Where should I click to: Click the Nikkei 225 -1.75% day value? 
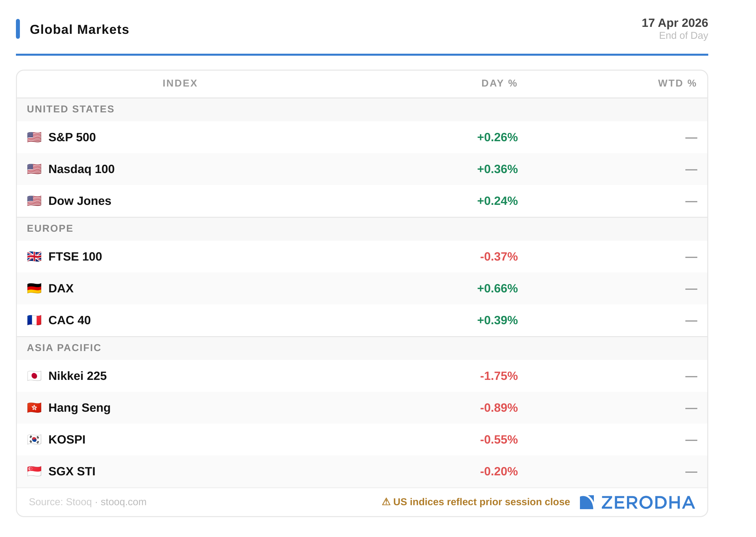499,376
